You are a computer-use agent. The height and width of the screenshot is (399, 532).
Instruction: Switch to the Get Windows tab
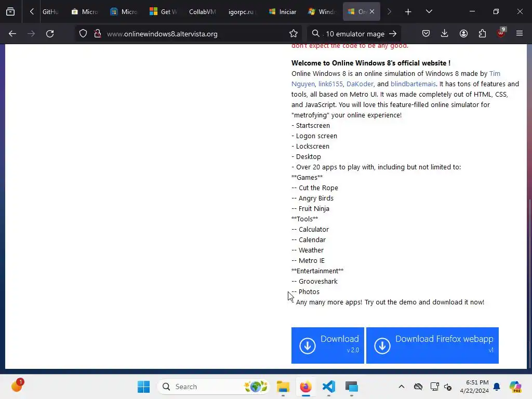tap(163, 11)
